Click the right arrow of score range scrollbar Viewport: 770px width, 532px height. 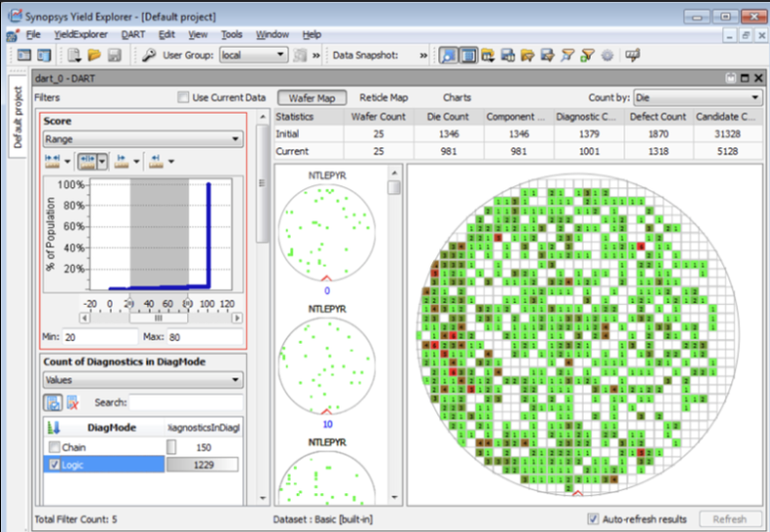coord(237,318)
